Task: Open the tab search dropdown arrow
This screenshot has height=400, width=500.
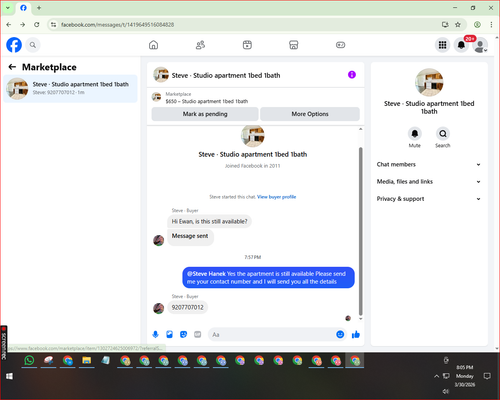Action: click(8, 8)
